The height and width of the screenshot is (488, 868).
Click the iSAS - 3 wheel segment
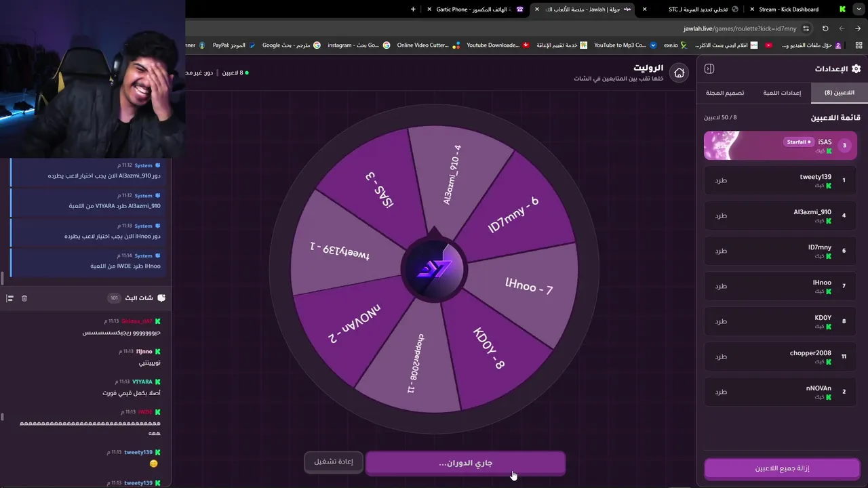380,189
